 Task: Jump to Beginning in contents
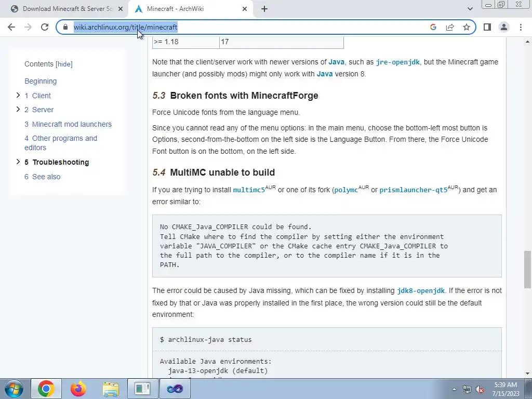(41, 81)
